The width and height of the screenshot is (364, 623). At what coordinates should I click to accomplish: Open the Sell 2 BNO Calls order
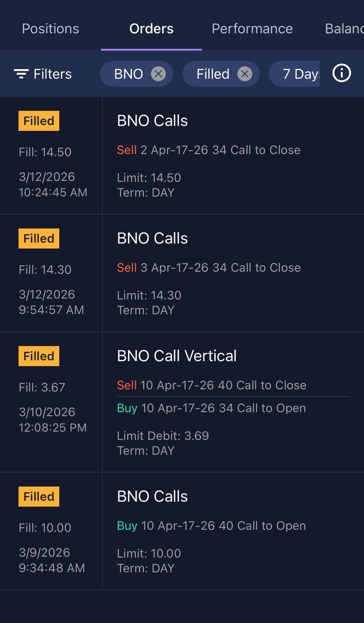point(233,155)
